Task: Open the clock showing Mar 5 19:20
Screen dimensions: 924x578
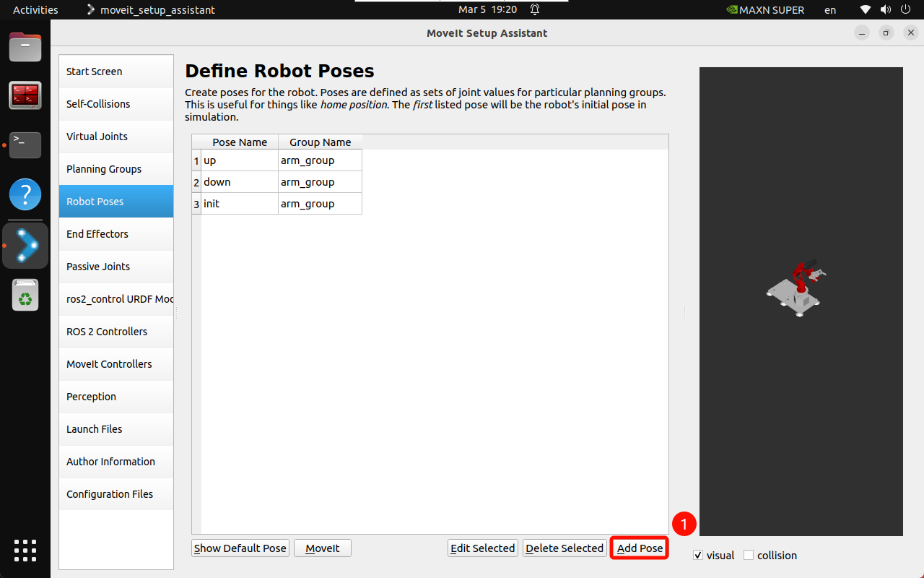Action: click(488, 10)
